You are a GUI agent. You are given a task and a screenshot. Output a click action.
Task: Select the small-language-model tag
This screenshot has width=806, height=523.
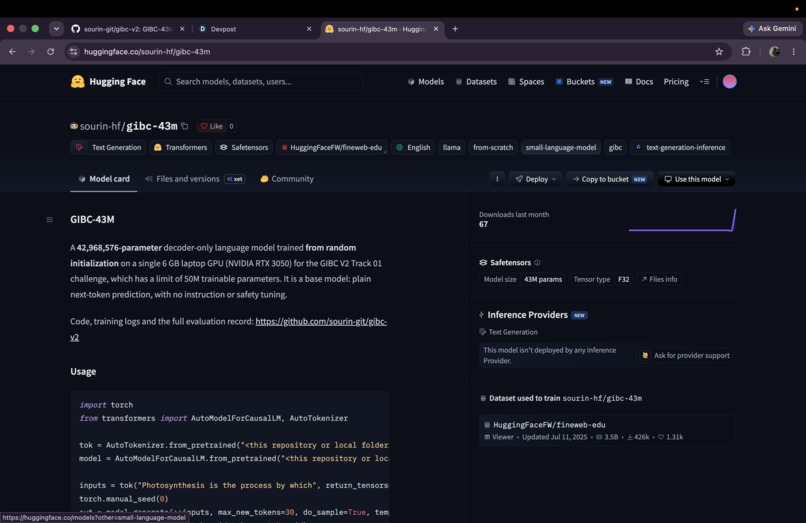click(560, 147)
